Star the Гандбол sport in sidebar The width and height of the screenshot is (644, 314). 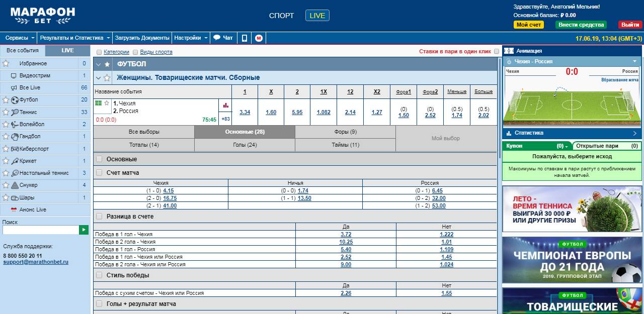click(x=6, y=136)
